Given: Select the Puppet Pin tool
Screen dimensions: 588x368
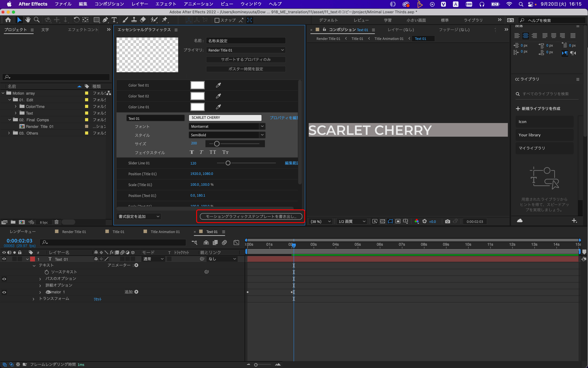Looking at the screenshot, I should click(165, 20).
